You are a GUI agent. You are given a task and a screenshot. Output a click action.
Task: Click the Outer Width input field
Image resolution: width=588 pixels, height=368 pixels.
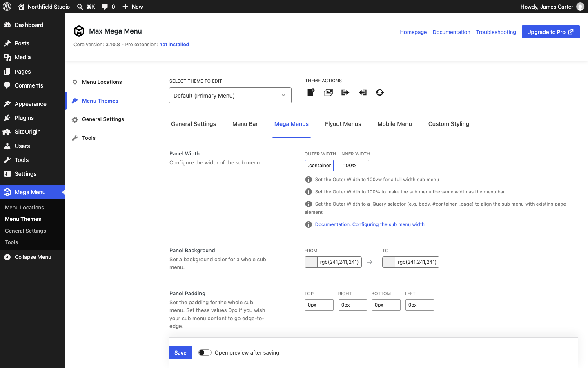tap(319, 166)
